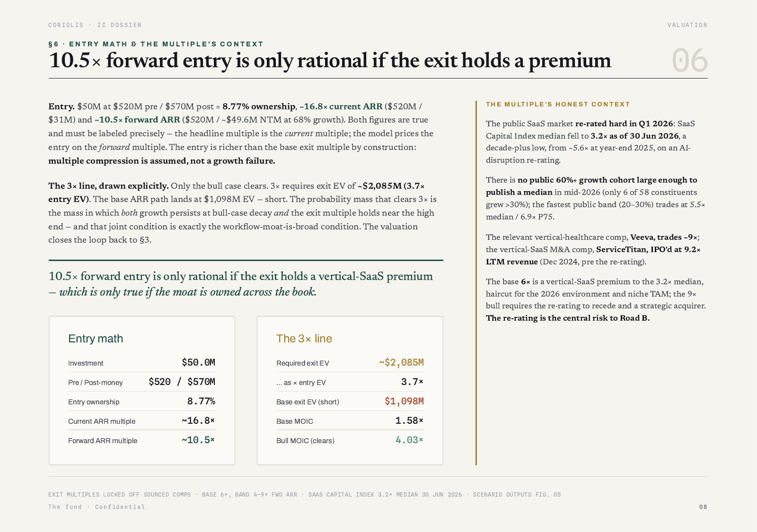Click the CORIOLIS IC DOSSIER header
Viewport: 757px width, 532px height.
pyautogui.click(x=95, y=25)
